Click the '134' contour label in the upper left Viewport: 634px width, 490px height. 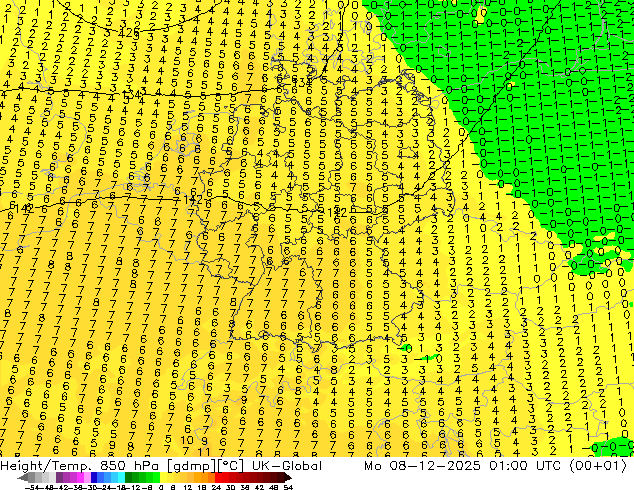[x=133, y=95]
